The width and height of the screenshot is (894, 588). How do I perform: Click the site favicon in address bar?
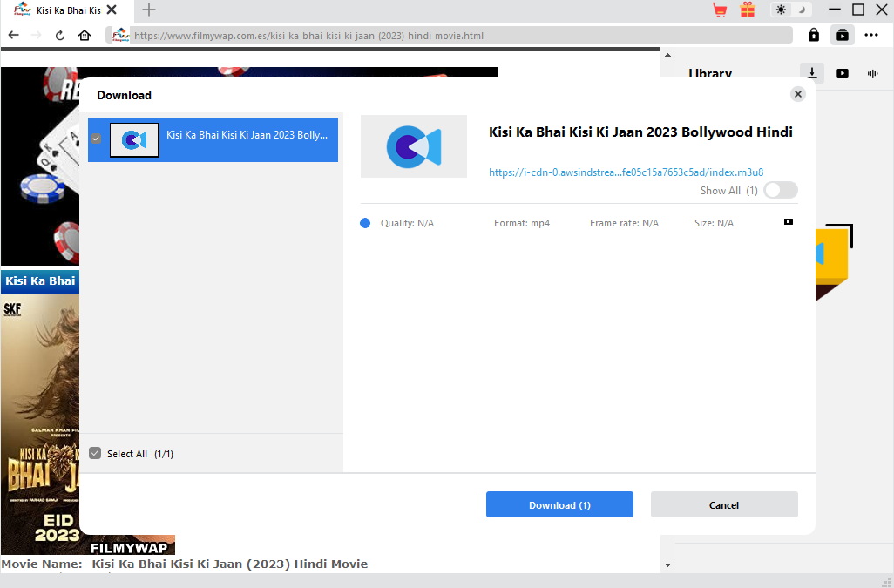coord(120,36)
